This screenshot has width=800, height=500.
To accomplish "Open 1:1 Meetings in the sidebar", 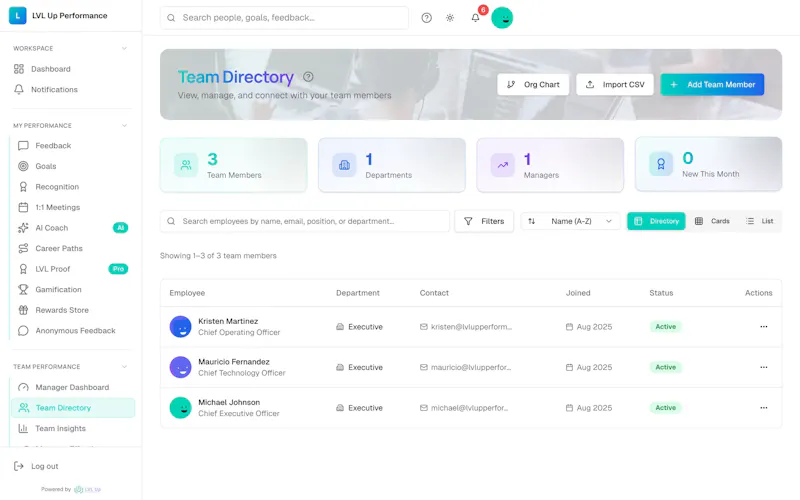I will click(72, 207).
